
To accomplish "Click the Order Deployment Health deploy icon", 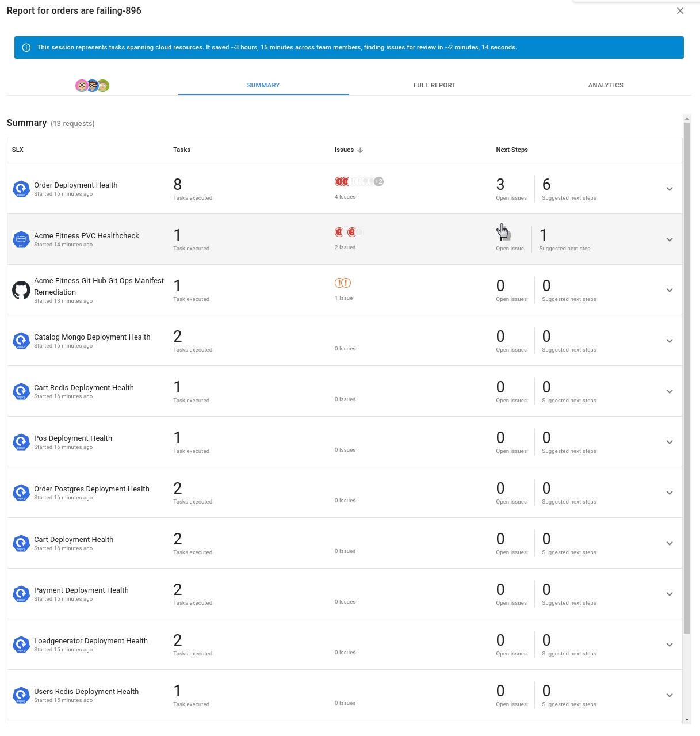I will [x=21, y=189].
